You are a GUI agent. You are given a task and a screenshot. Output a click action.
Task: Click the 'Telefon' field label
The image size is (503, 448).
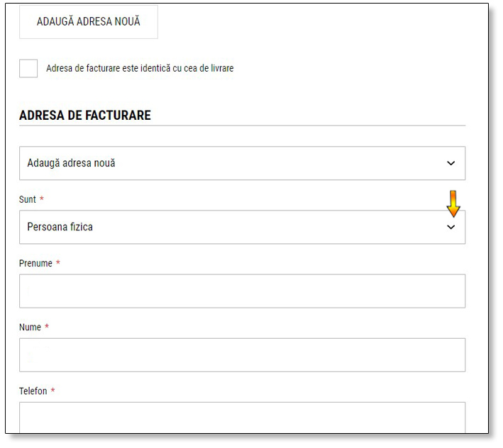(33, 391)
